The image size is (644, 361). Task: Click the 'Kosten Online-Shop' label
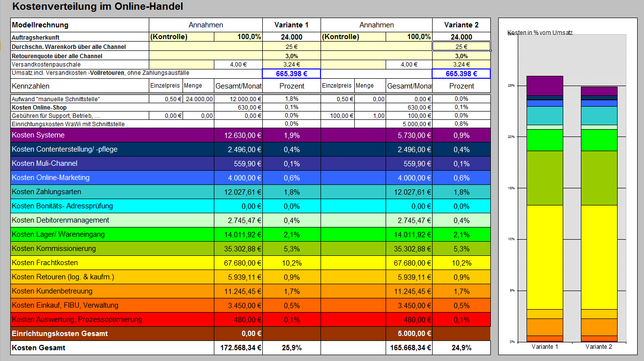point(39,107)
